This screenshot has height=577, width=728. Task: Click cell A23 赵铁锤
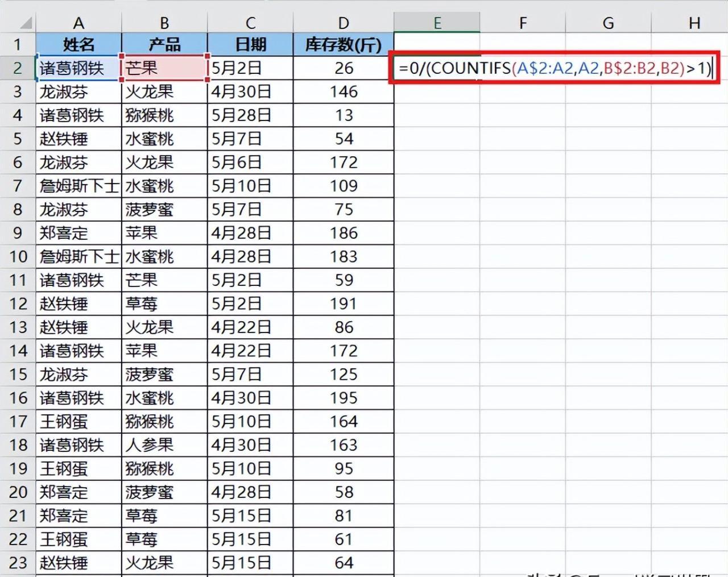[x=78, y=563]
